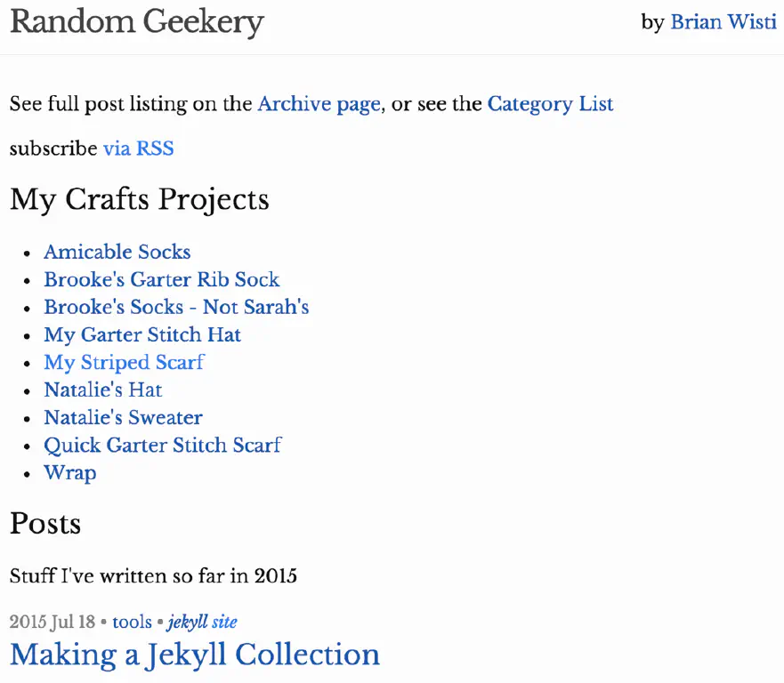Image resolution: width=784 pixels, height=683 pixels.
Task: View the Category List
Action: click(550, 104)
